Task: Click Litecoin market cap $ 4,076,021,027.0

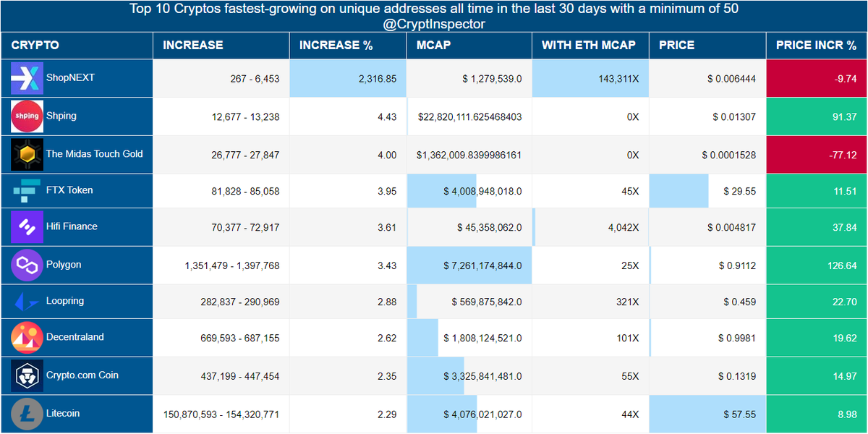Action: point(483,415)
